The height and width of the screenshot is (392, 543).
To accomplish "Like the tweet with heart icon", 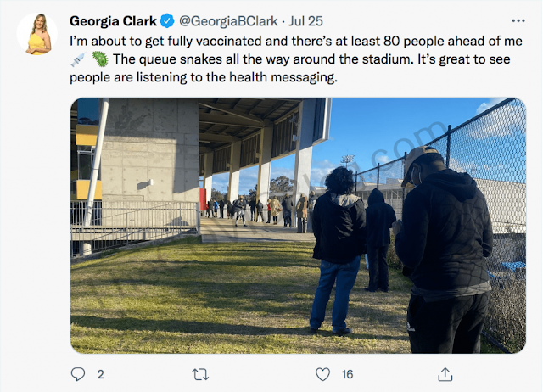I will pyautogui.click(x=322, y=374).
